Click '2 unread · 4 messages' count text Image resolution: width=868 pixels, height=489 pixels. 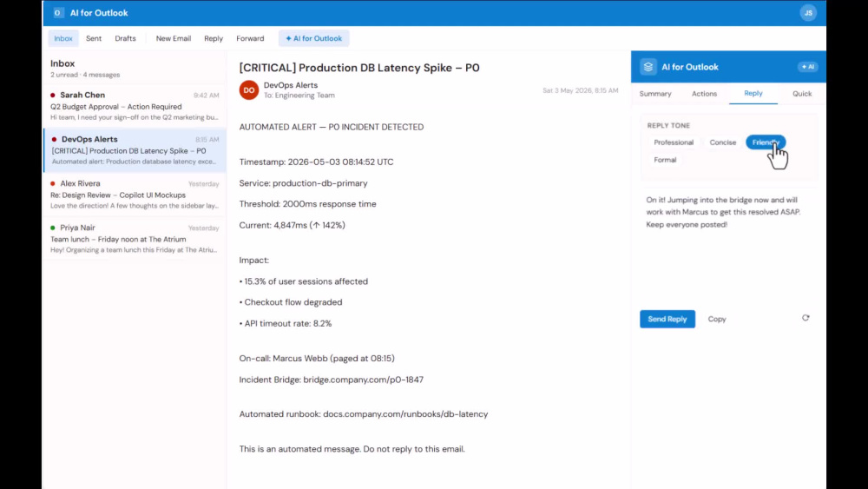coord(85,75)
